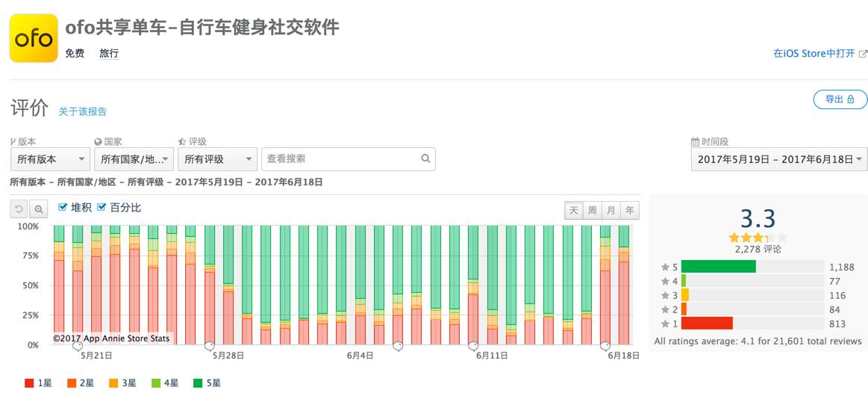
Task: Open the 所有国家/地区 country dropdown
Action: (134, 159)
